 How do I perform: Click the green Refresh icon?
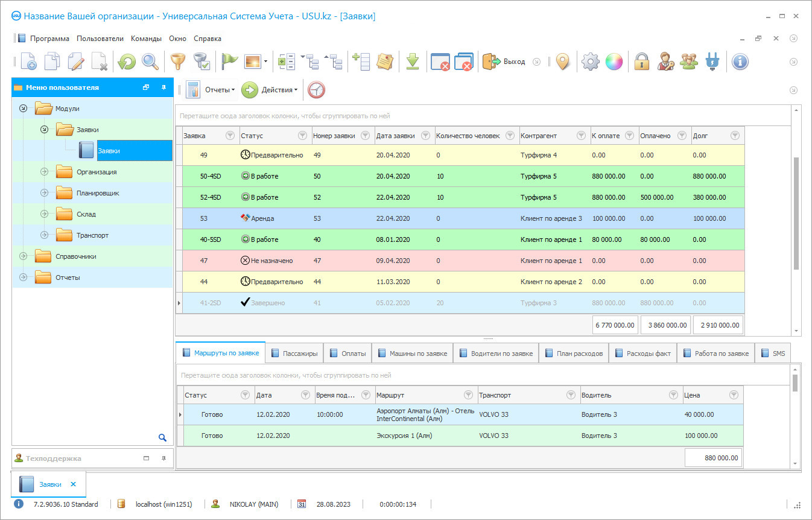[x=127, y=62]
